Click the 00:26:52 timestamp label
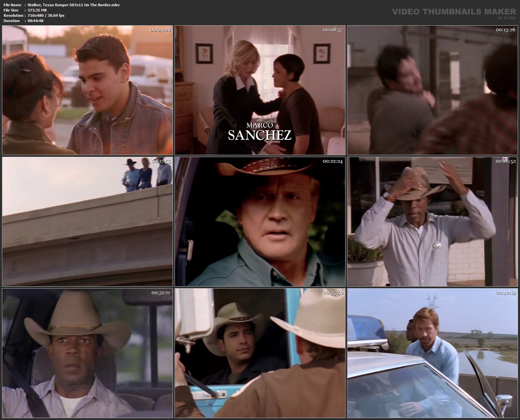This screenshot has height=420, width=520. click(x=506, y=161)
